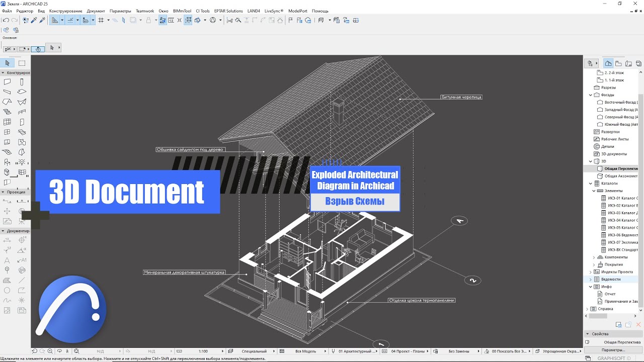Select the Lamp tool
Image resolution: width=644 pixels, height=362 pixels.
click(22, 162)
